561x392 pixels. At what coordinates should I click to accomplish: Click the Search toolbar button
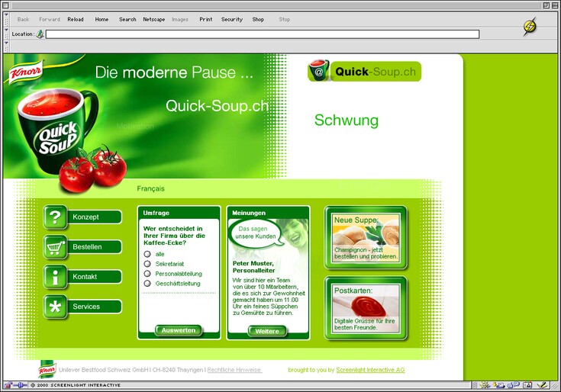tap(127, 19)
